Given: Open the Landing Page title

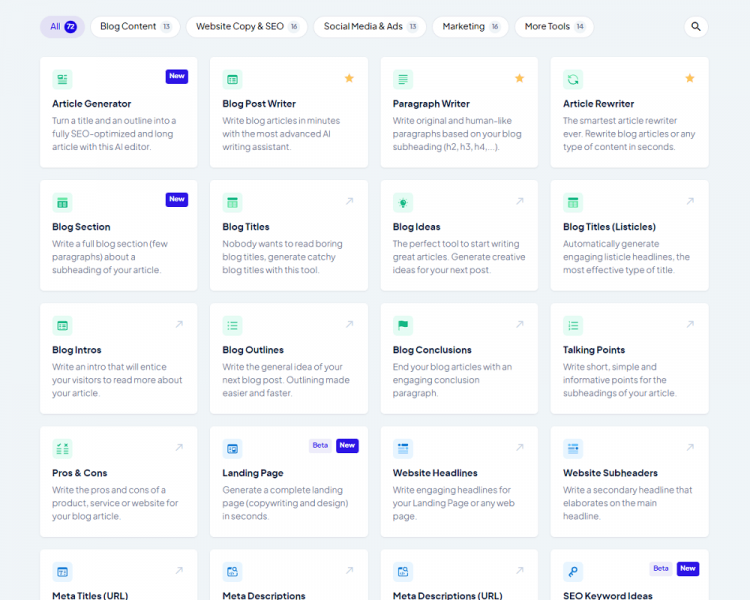Looking at the screenshot, I should [253, 473].
